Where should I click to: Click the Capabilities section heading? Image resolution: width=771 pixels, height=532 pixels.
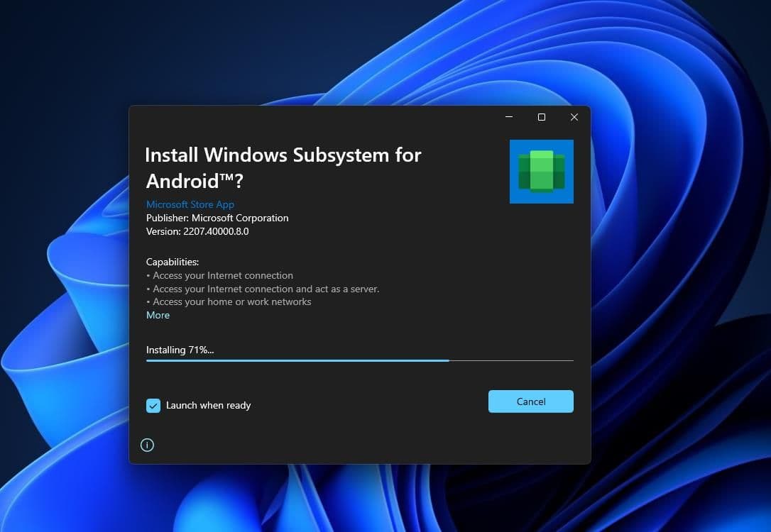pos(172,262)
